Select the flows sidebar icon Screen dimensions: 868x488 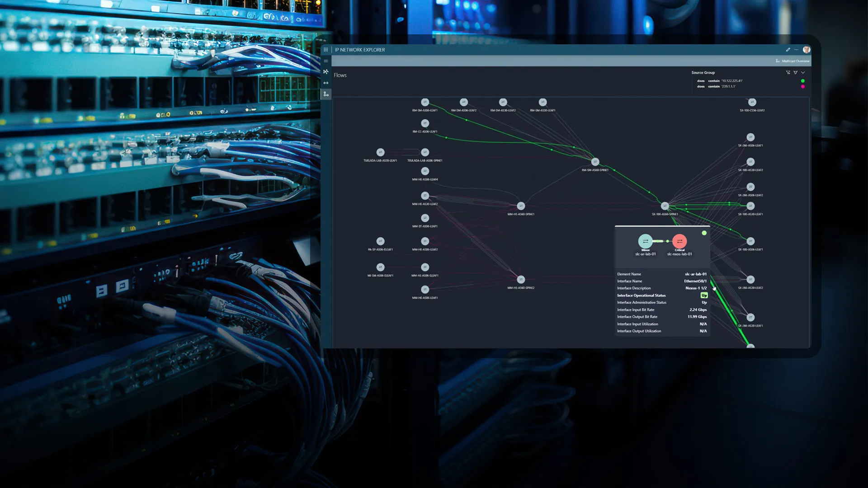click(326, 94)
